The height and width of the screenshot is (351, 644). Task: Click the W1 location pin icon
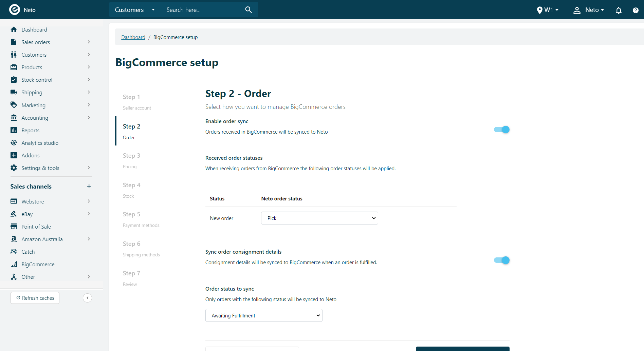coord(539,10)
